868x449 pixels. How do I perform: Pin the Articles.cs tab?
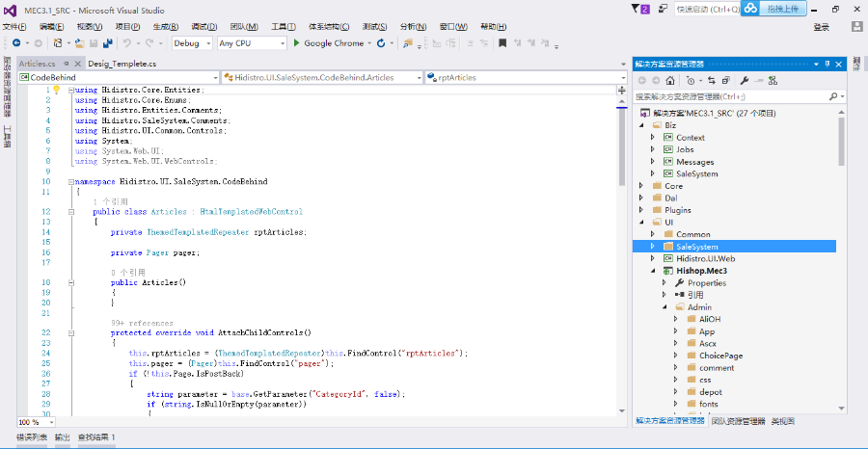click(67, 64)
